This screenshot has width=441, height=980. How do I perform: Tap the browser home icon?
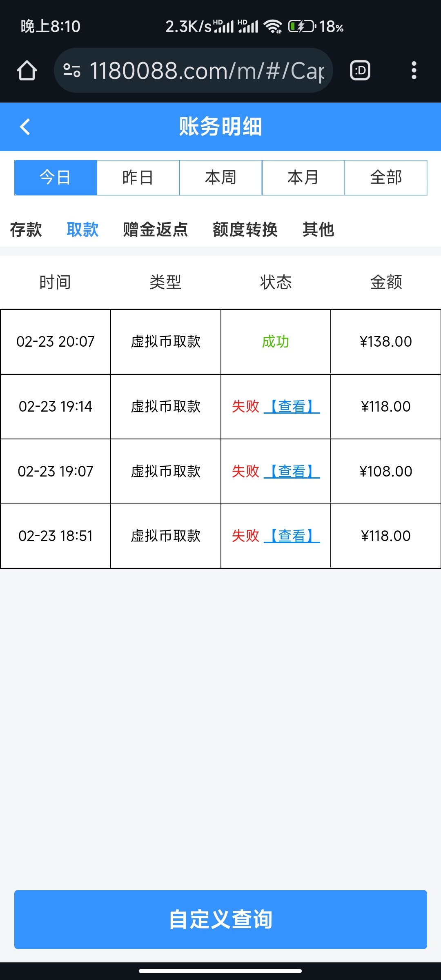(27, 70)
